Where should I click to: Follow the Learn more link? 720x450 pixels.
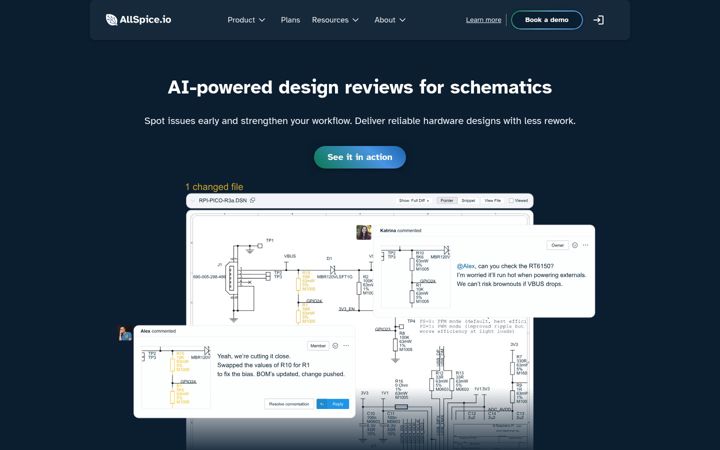pyautogui.click(x=484, y=20)
